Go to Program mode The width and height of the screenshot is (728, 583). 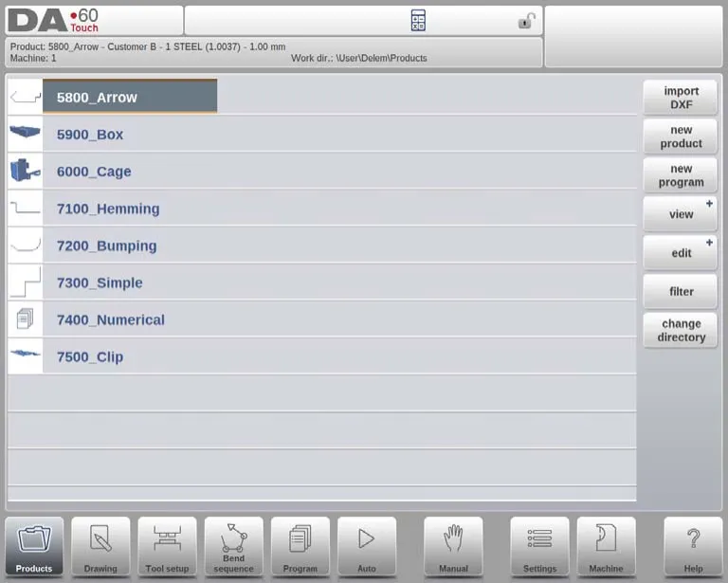click(x=300, y=546)
